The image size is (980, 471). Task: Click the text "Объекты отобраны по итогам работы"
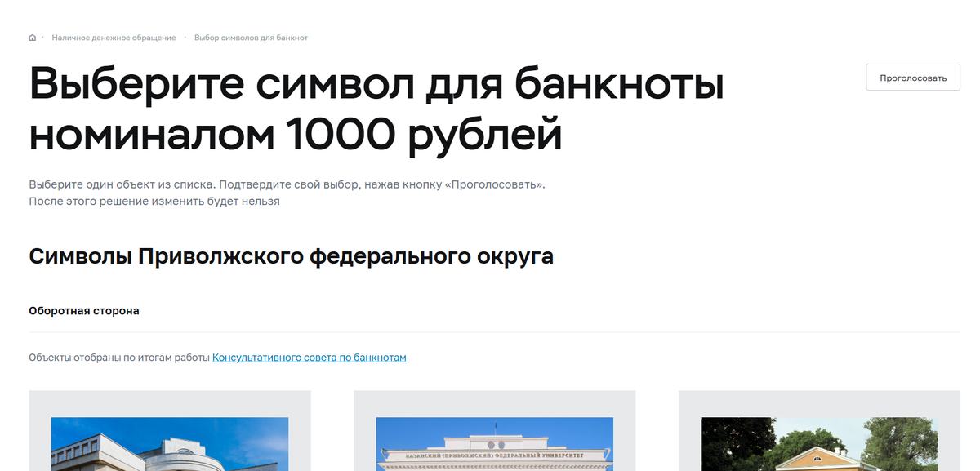point(118,357)
